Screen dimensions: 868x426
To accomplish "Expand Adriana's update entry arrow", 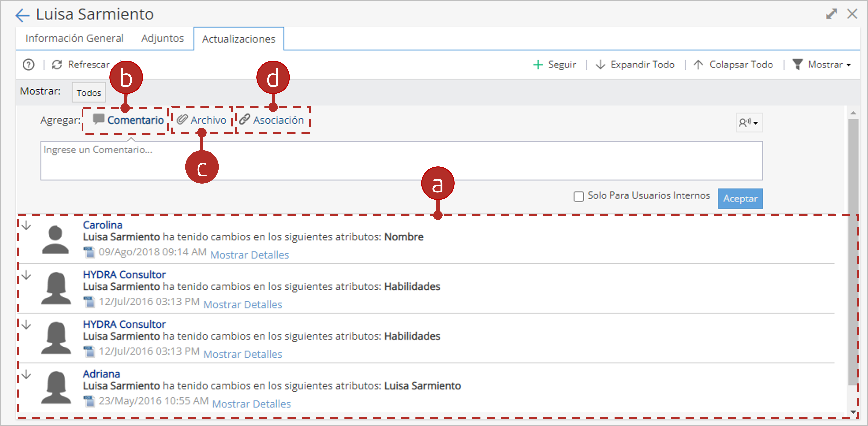I will pos(26,374).
